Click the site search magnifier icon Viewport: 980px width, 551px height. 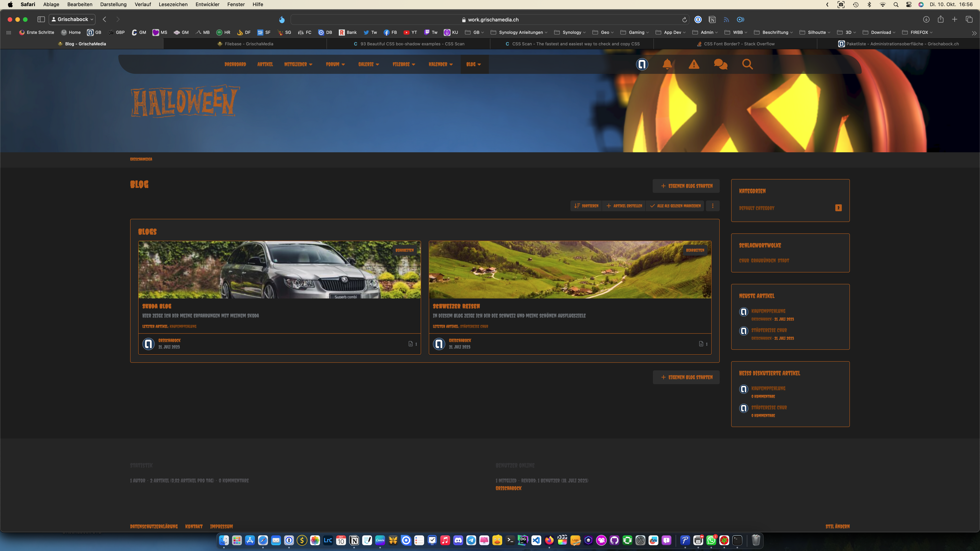(x=747, y=64)
